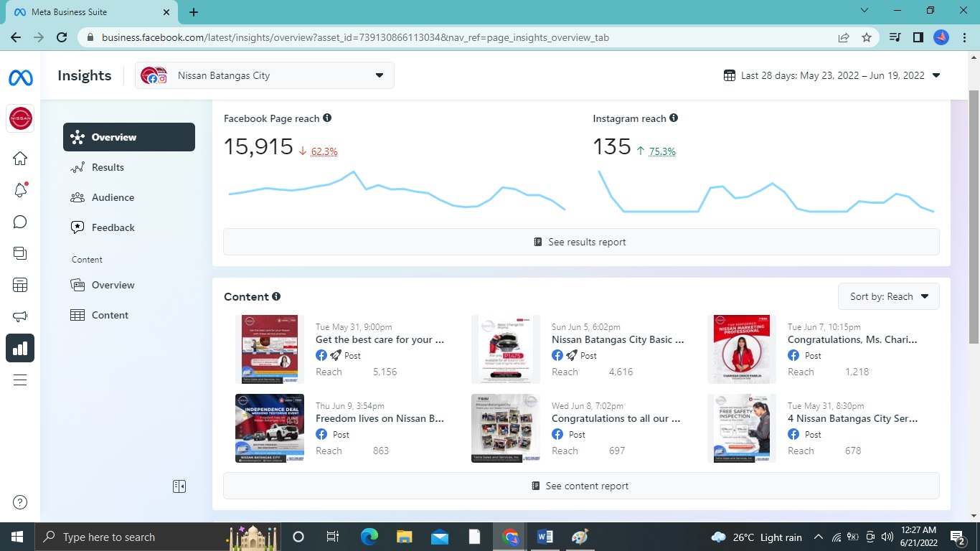Screen dimensions: 980x551
Task: Click the Free Safety Inspection post thumbnail
Action: (x=742, y=428)
